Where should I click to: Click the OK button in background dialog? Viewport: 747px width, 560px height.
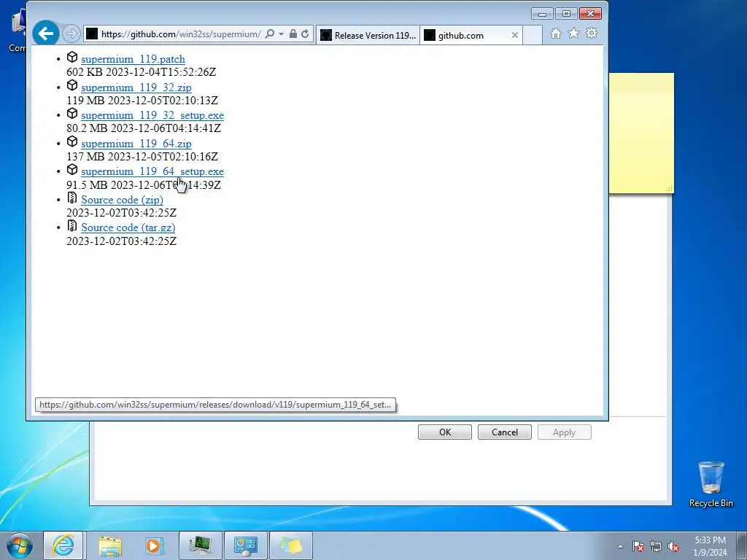(445, 432)
